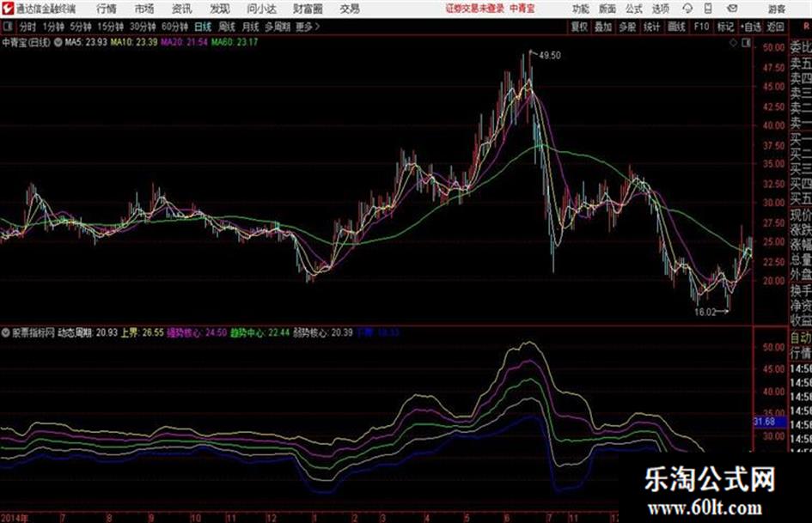Click the 游客 guest account label
Image resolution: width=812 pixels, height=523 pixels.
(777, 9)
